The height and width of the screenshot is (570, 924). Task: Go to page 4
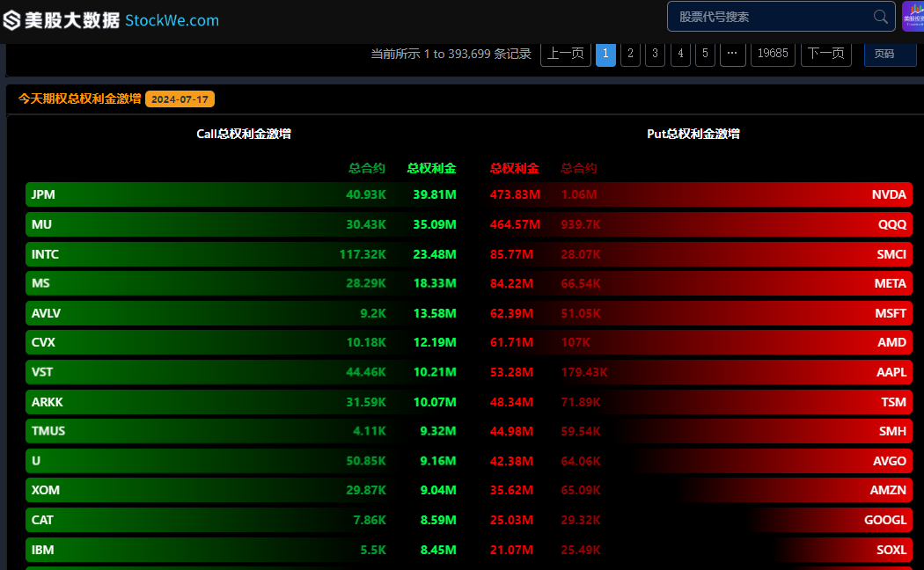[x=680, y=54]
